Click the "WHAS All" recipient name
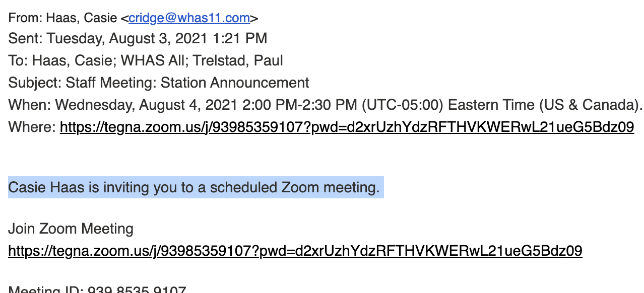644x293 pixels. pos(155,61)
